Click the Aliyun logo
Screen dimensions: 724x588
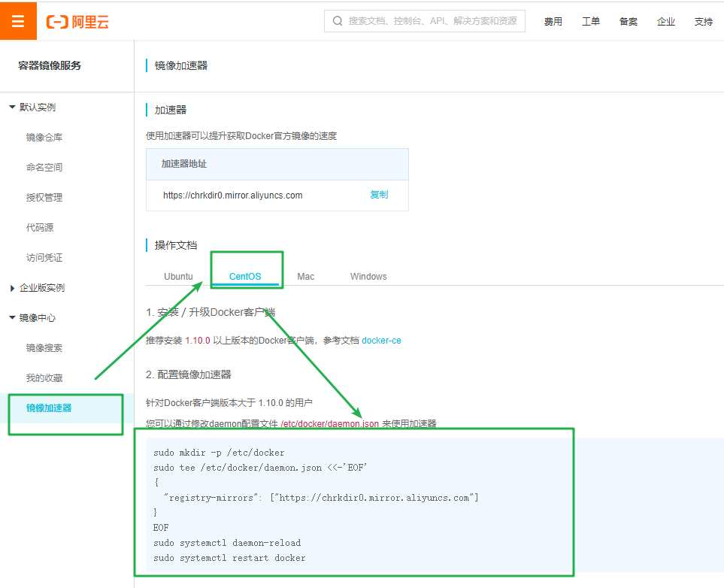point(77,22)
